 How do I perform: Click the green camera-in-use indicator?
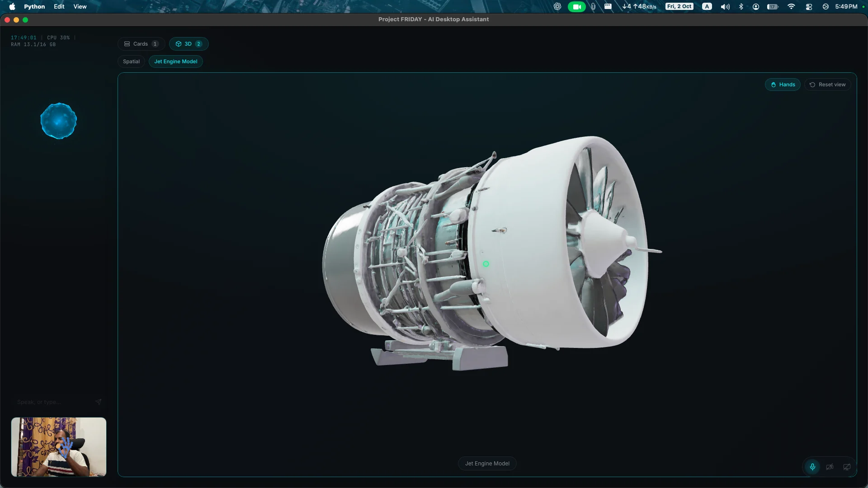pos(576,6)
